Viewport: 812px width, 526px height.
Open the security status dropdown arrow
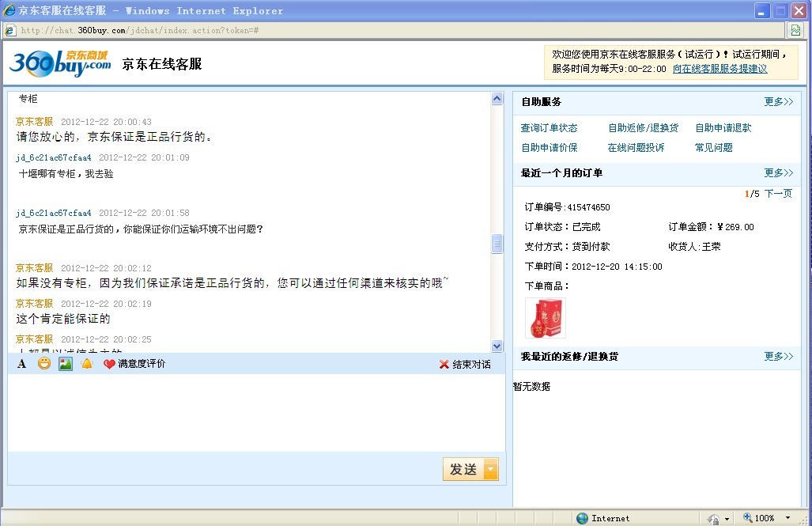pos(727,519)
